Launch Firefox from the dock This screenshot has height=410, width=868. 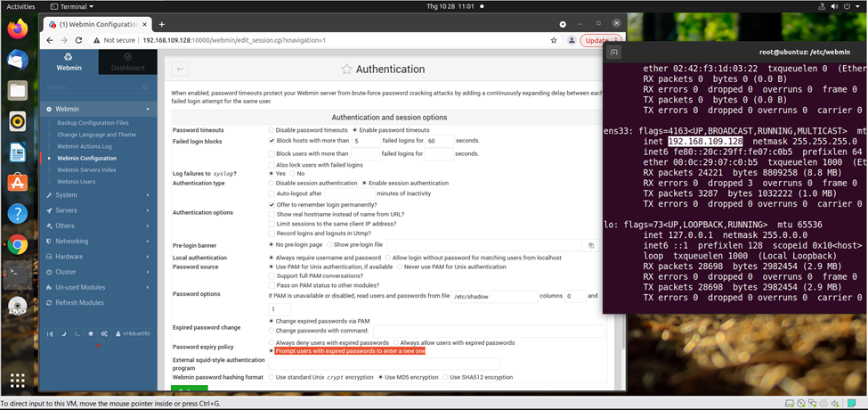[18, 29]
